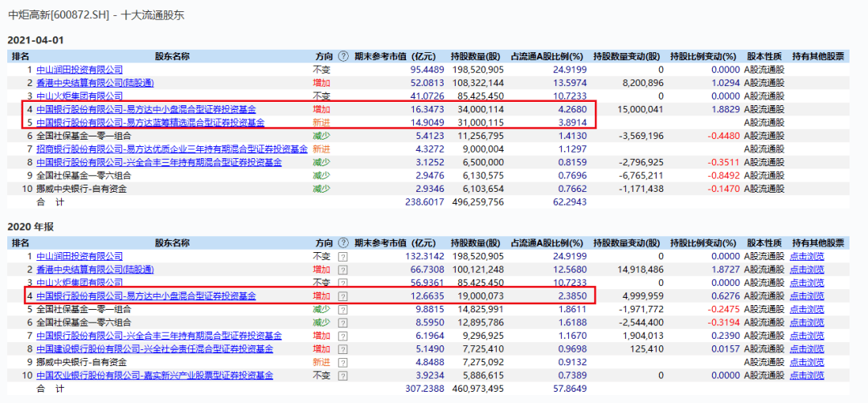Click the question-mark box in 2020 年报 全国社保基金一零一组合 row
Screen dimensions: 868x403
pyautogui.click(x=342, y=310)
